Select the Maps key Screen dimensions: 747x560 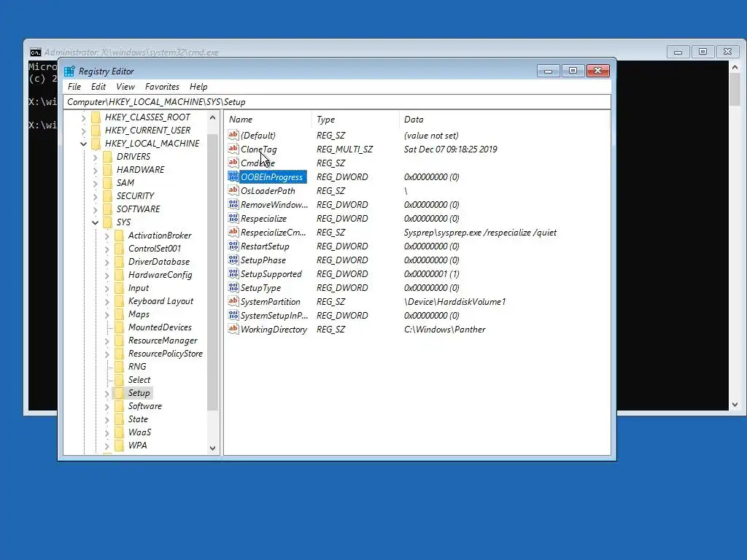[139, 314]
